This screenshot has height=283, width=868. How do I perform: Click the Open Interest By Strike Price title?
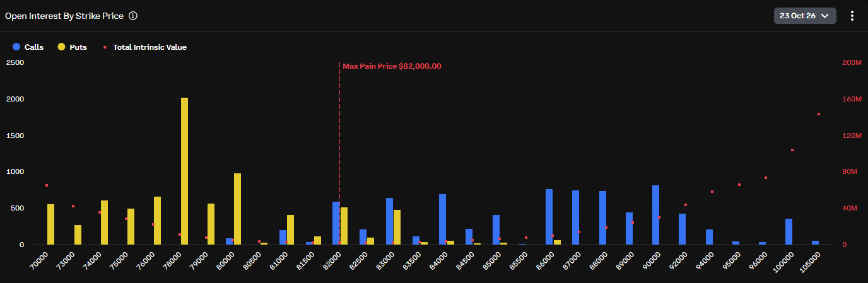tap(64, 16)
